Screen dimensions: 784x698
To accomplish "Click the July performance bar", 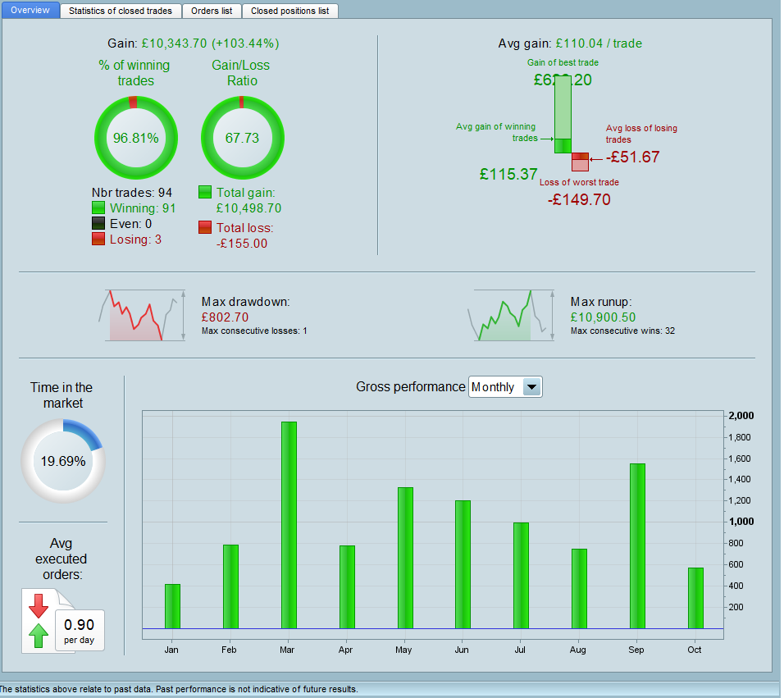I will coord(522,576).
